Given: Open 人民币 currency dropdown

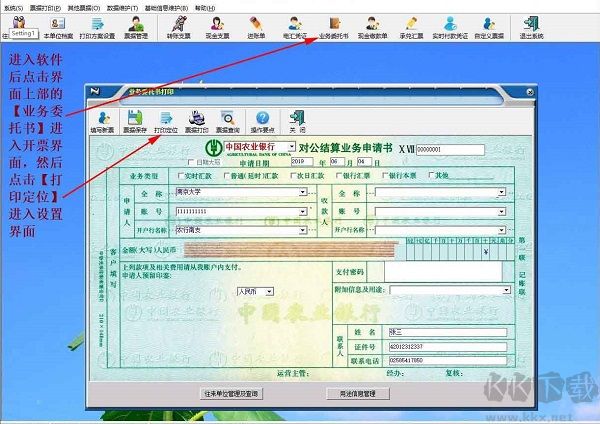Looking at the screenshot, I should 269,292.
